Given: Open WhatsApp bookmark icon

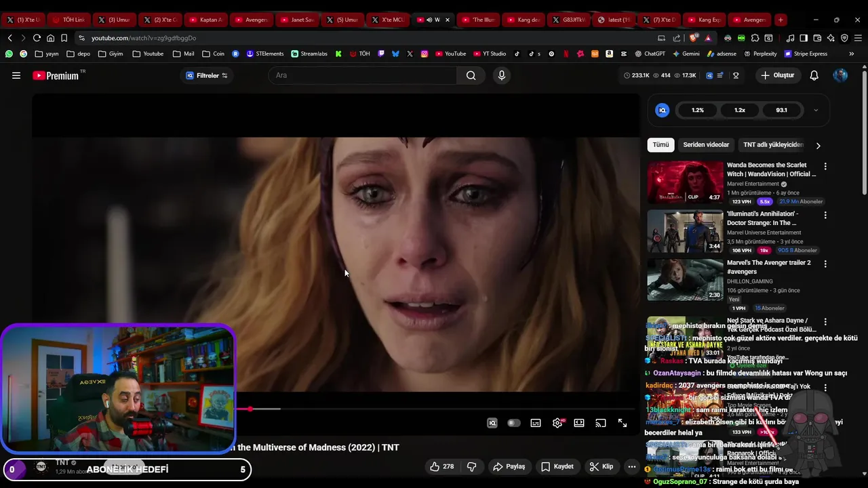Looking at the screenshot, I should 9,54.
